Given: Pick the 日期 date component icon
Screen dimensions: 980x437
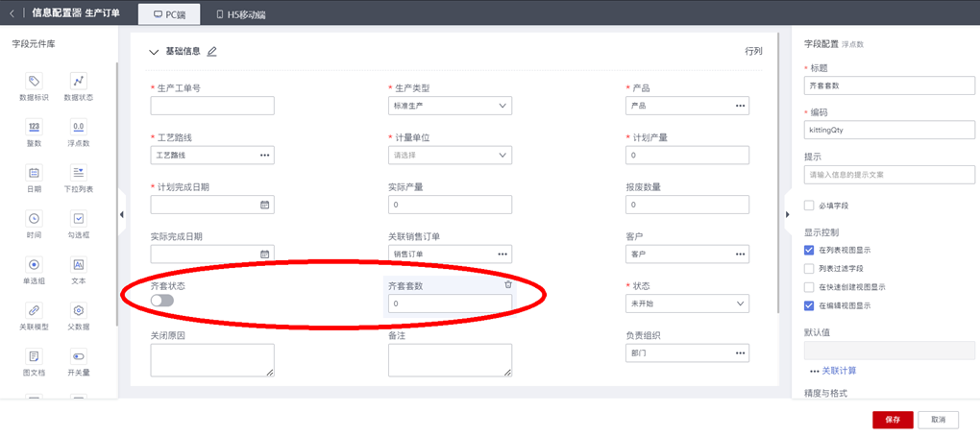Looking at the screenshot, I should (34, 173).
